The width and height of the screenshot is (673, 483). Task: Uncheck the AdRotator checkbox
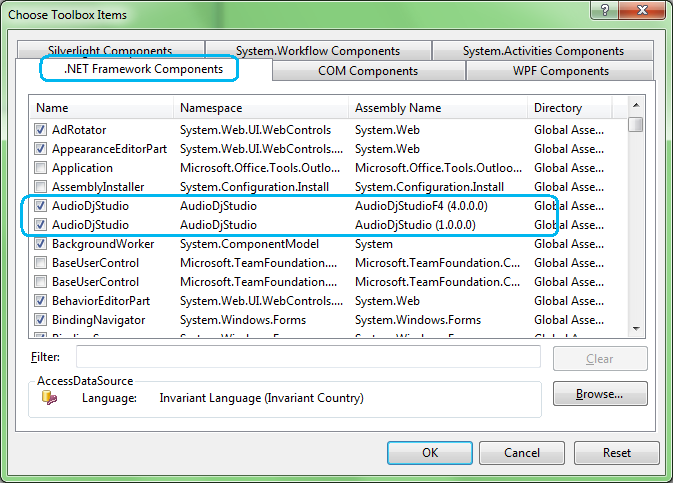(41, 129)
